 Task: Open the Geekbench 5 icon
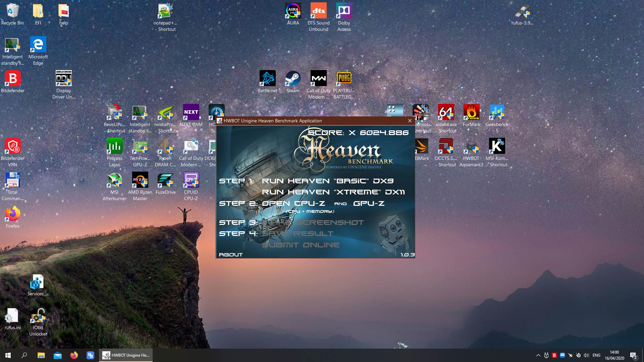pyautogui.click(x=497, y=119)
